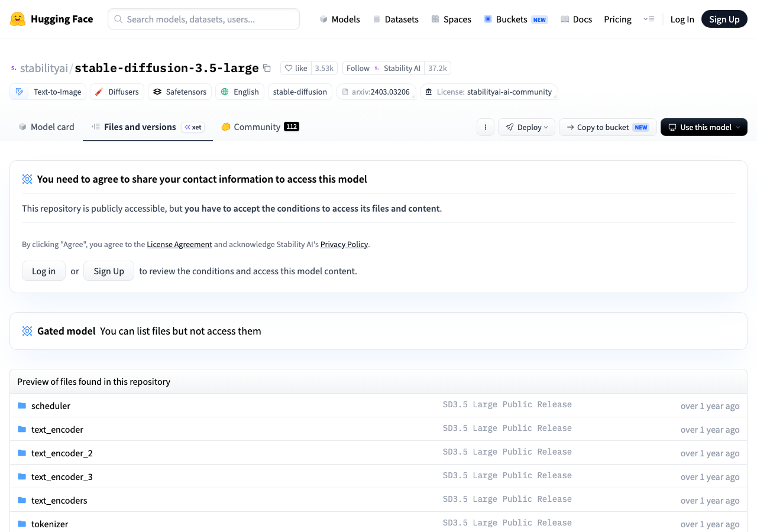Viewport: 757px width, 532px height.
Task: Click the arxiv document icon
Action: (x=346, y=92)
